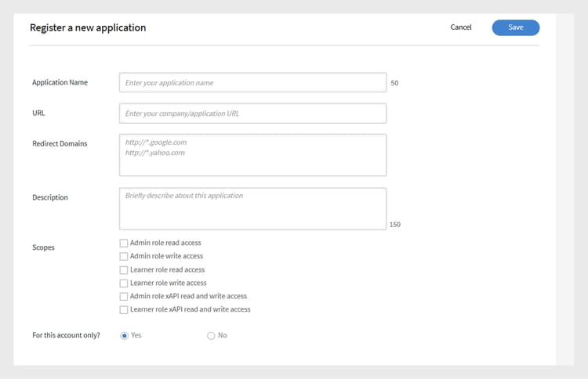Tick Learner role read access
This screenshot has width=588, height=379.
point(124,270)
